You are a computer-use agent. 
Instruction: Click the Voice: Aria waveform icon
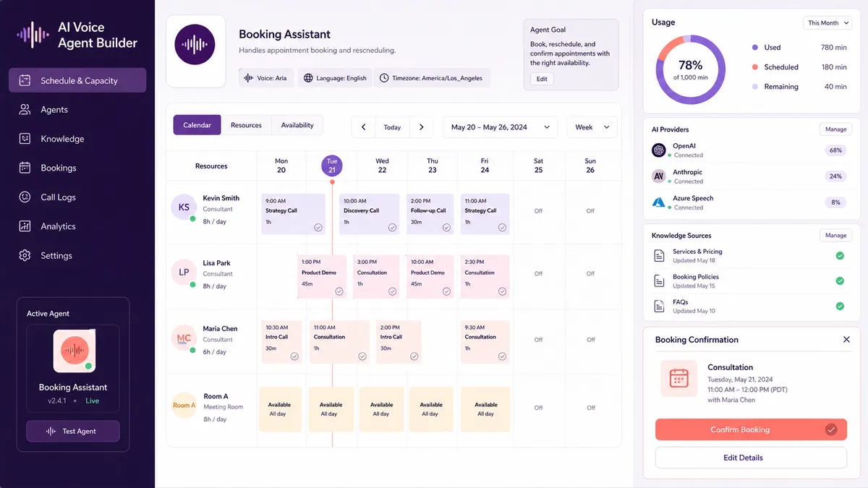248,78
